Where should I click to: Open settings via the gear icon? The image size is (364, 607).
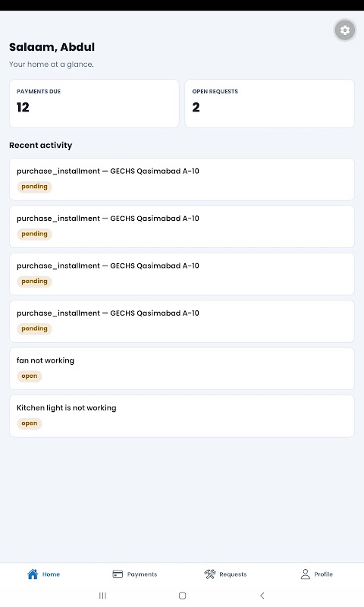344,30
